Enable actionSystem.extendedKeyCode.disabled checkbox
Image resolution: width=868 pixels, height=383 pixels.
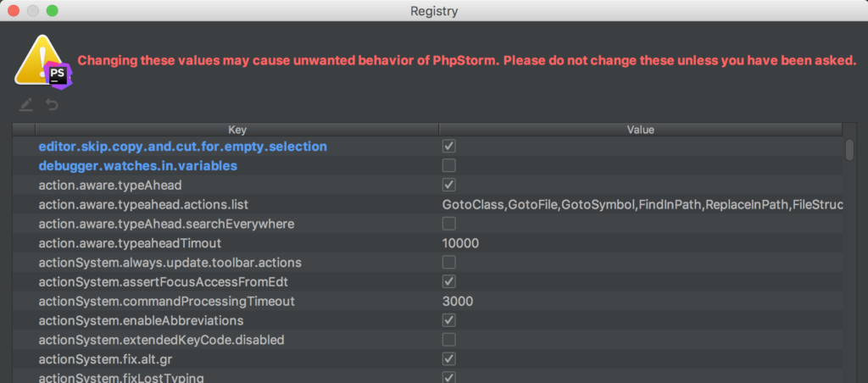[449, 339]
